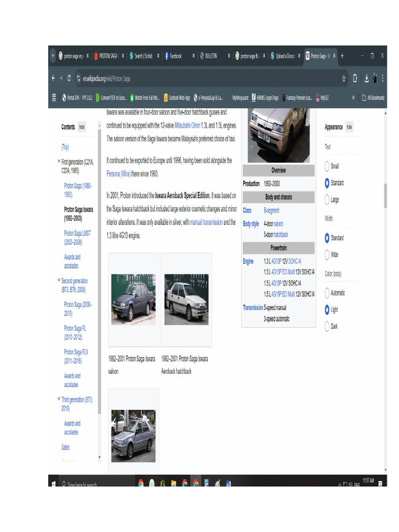Open the apps grid in bookmarks bar
The image size is (399, 532).
point(54,97)
